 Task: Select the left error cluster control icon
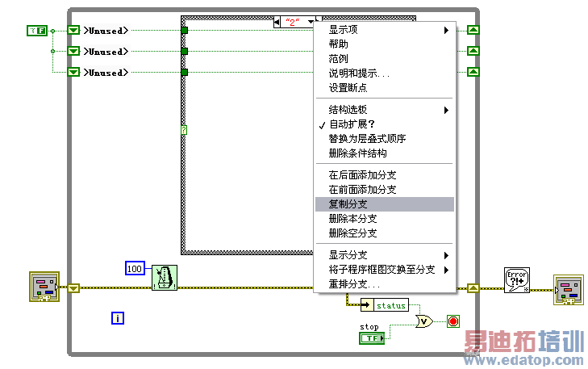click(x=44, y=287)
